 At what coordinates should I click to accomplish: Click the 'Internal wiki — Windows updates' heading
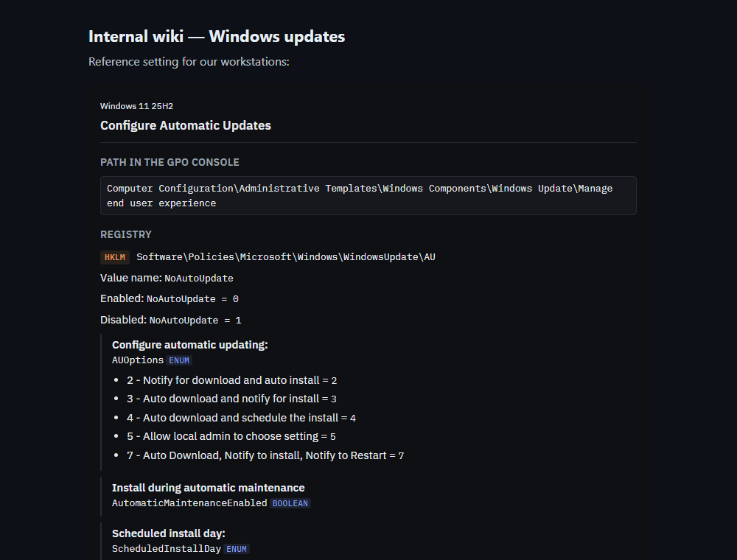click(x=217, y=37)
